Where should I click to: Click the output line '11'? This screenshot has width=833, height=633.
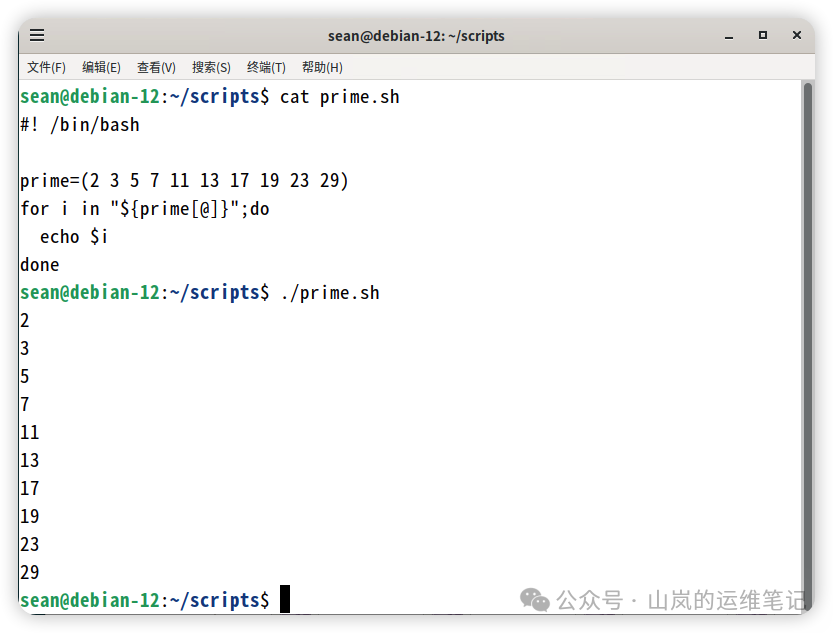[30, 432]
